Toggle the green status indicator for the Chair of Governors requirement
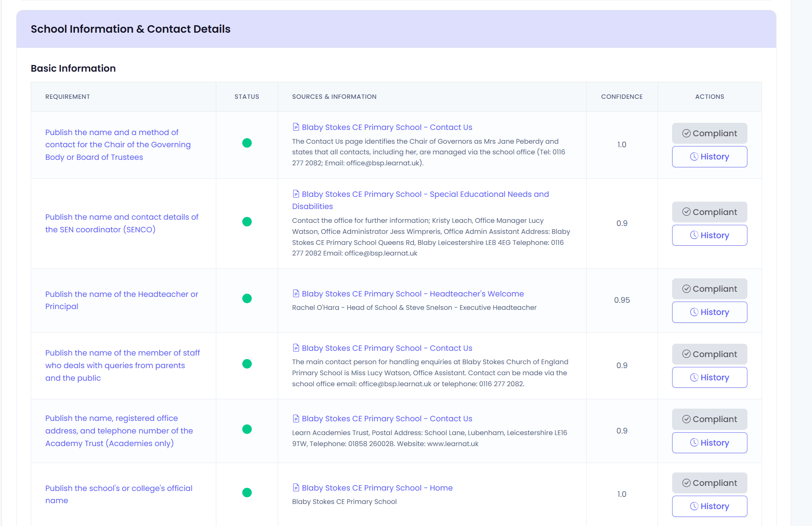Screen dimensions: 812x526 [x=247, y=143]
